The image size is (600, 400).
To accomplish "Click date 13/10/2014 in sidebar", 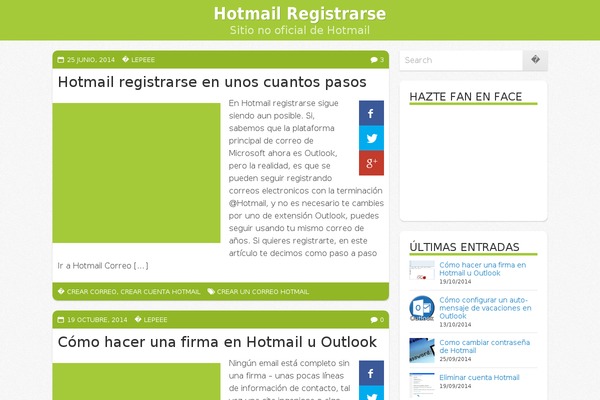I will point(455,325).
